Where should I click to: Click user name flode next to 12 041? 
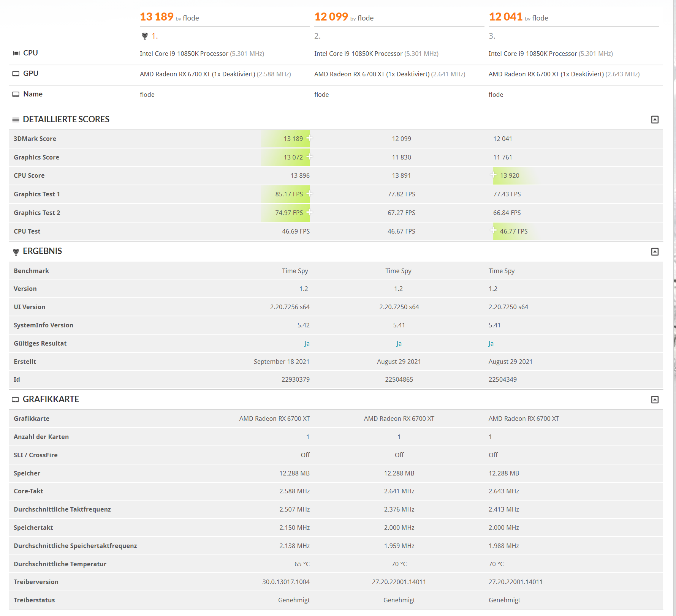pos(540,18)
